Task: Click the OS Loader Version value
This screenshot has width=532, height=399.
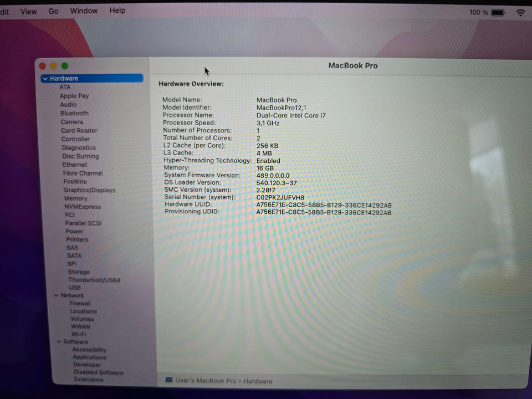Action: [277, 183]
